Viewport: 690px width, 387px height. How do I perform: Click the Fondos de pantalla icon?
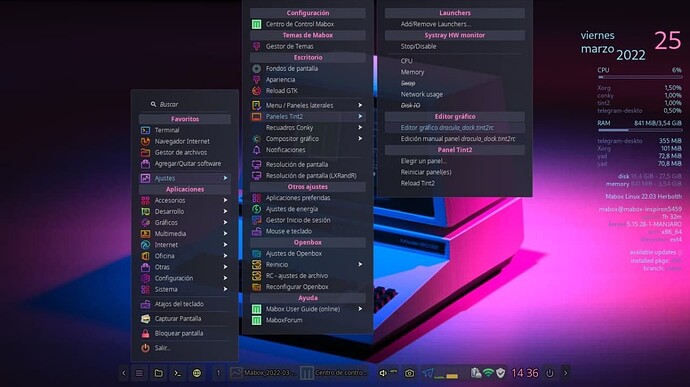coord(257,69)
